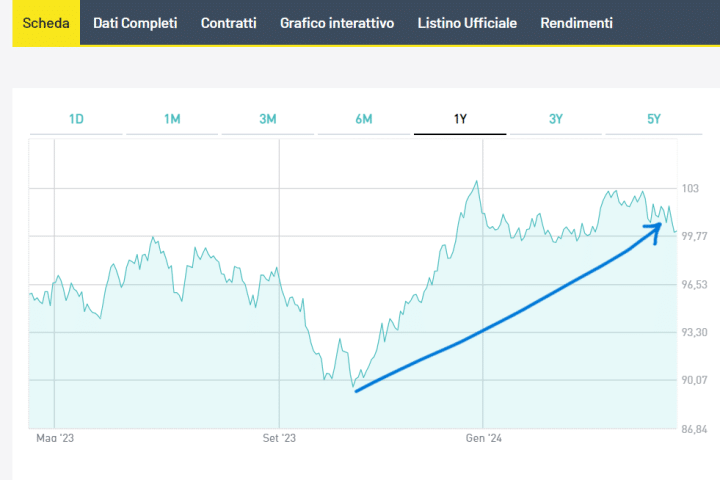Open the Contratti tab
Viewport: 720px width, 480px height.
(x=228, y=23)
